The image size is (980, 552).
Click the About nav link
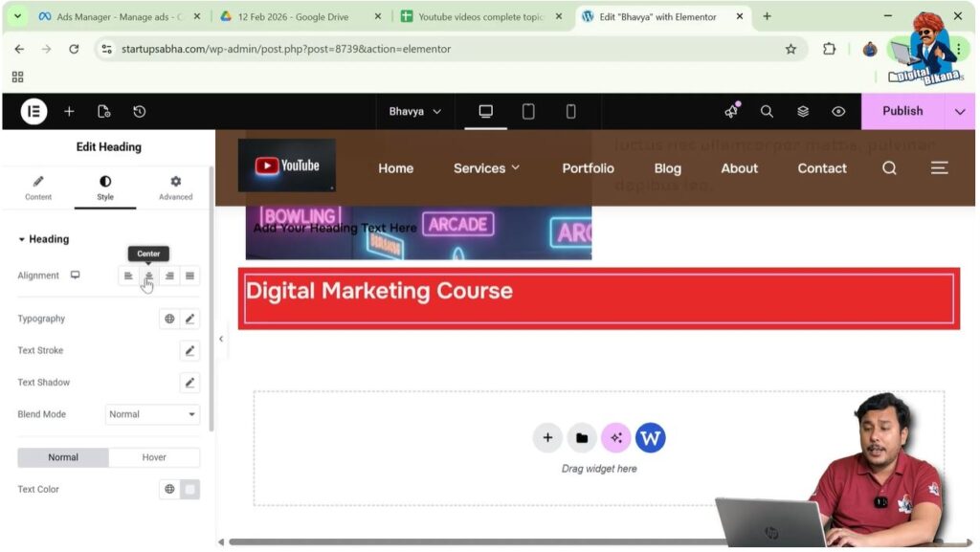coord(740,168)
